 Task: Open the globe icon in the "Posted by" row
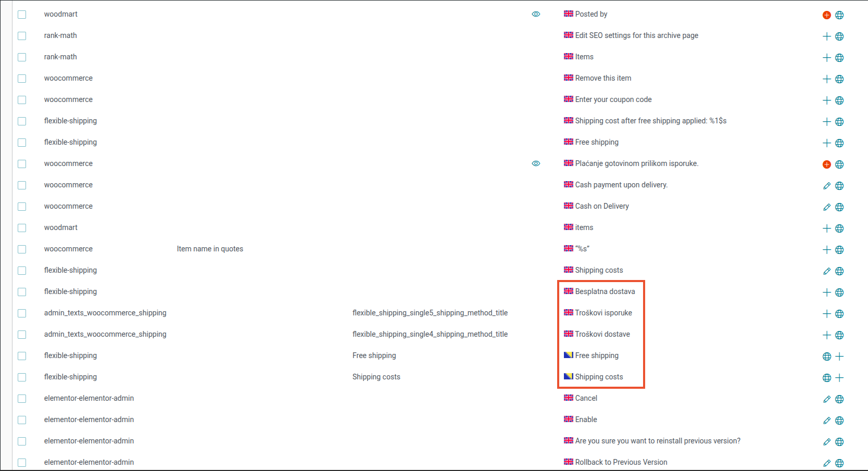839,15
